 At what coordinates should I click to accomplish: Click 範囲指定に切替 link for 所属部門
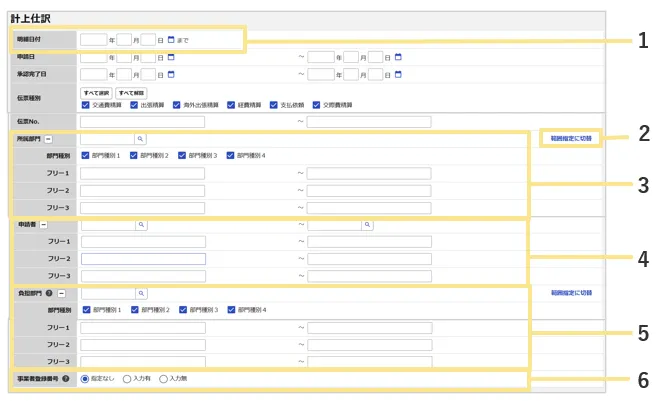(570, 138)
